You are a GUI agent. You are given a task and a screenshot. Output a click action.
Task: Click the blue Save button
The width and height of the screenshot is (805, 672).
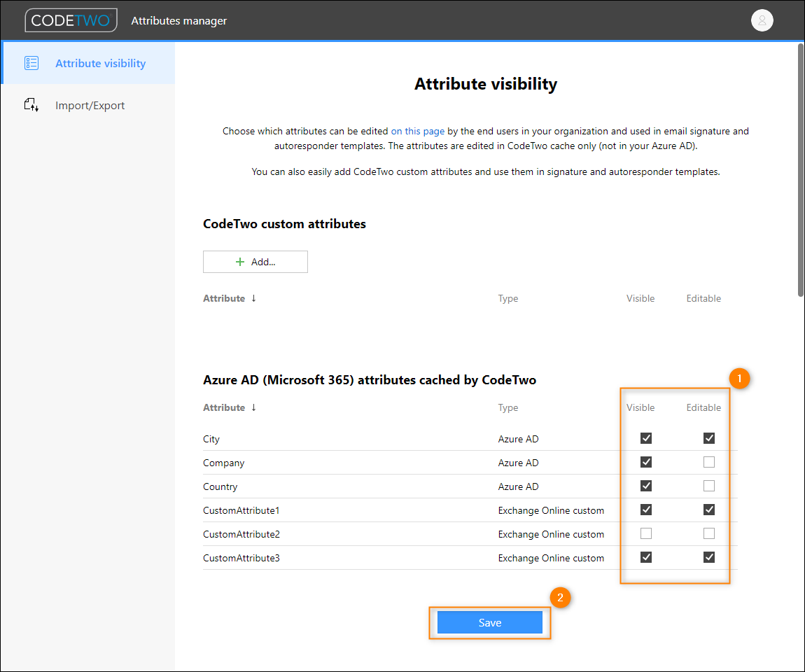[490, 622]
